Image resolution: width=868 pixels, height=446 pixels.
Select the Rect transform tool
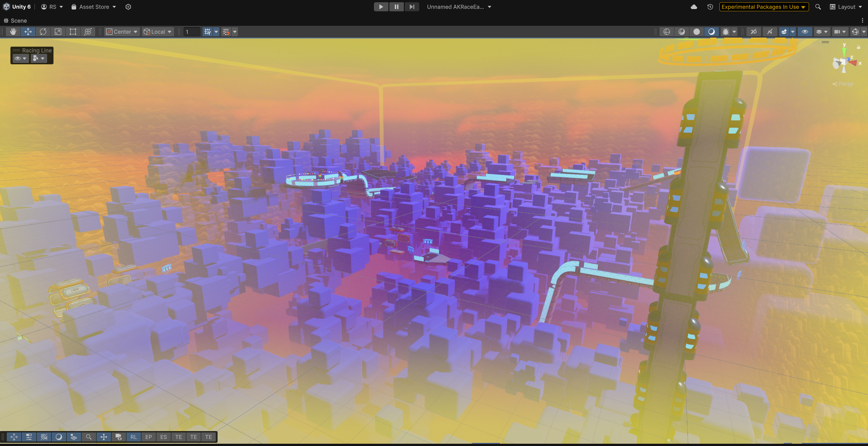coord(73,32)
